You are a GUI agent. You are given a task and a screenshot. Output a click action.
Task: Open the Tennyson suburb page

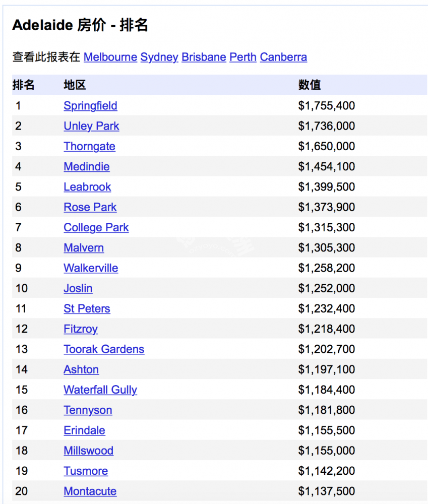(x=88, y=410)
